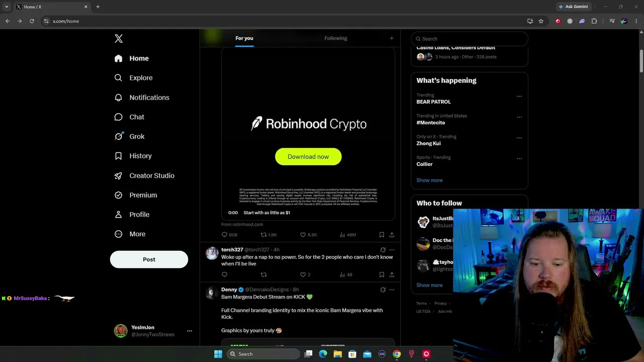Click the X search box
The height and width of the screenshot is (362, 644).
point(469,39)
